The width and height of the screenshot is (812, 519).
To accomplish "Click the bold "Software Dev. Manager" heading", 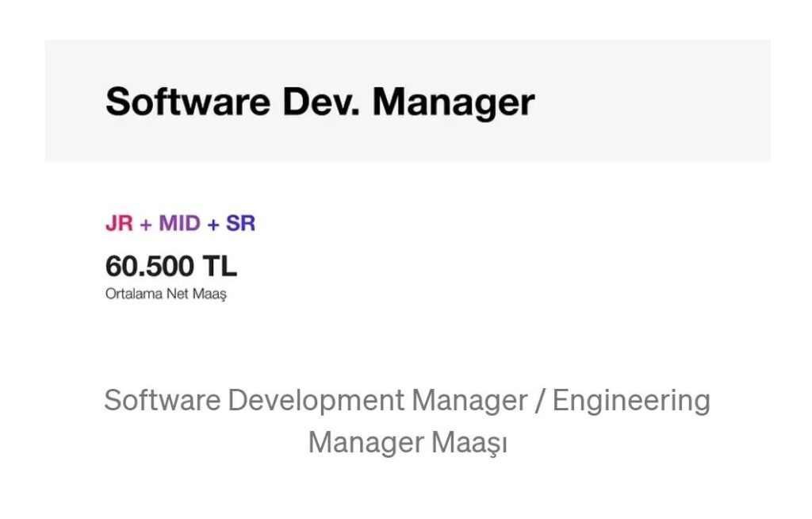I will click(x=320, y=102).
